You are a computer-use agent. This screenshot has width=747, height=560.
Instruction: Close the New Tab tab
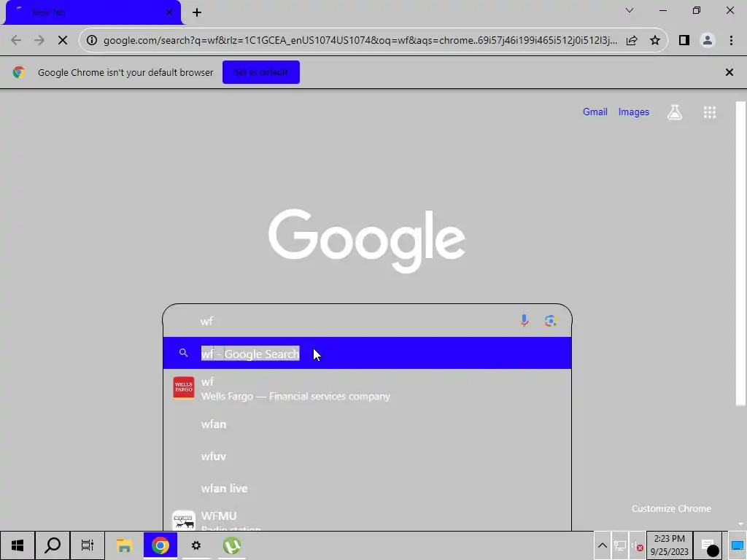pos(169,12)
